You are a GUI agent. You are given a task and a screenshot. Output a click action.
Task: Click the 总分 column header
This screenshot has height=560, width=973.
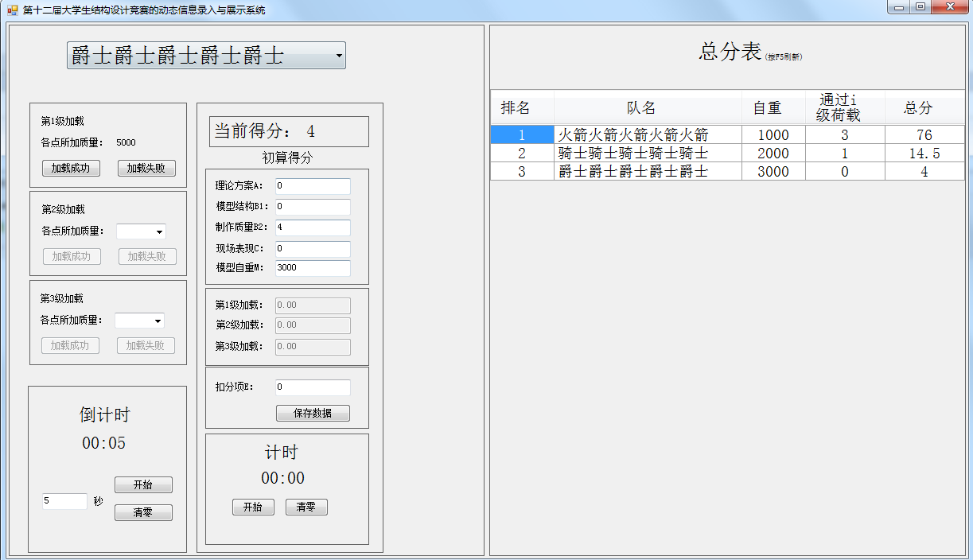pyautogui.click(x=924, y=107)
